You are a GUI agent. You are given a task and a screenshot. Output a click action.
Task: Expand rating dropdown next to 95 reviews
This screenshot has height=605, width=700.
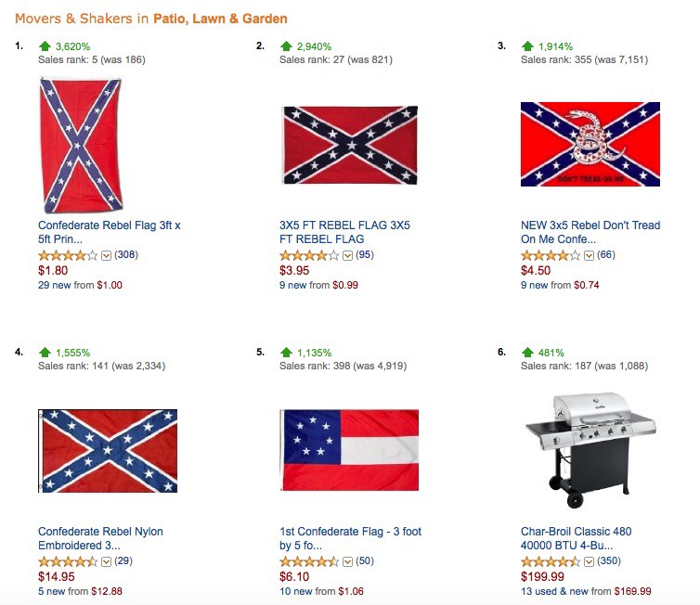[348, 256]
